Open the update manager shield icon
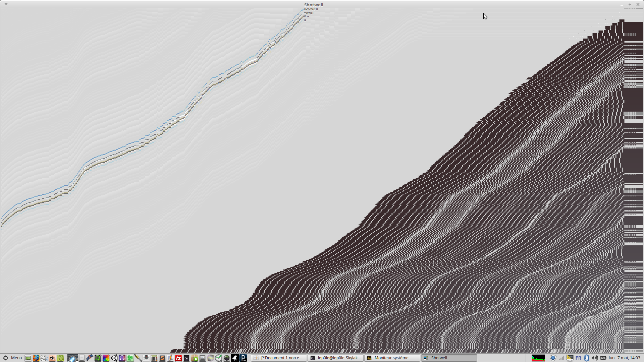 click(553, 358)
